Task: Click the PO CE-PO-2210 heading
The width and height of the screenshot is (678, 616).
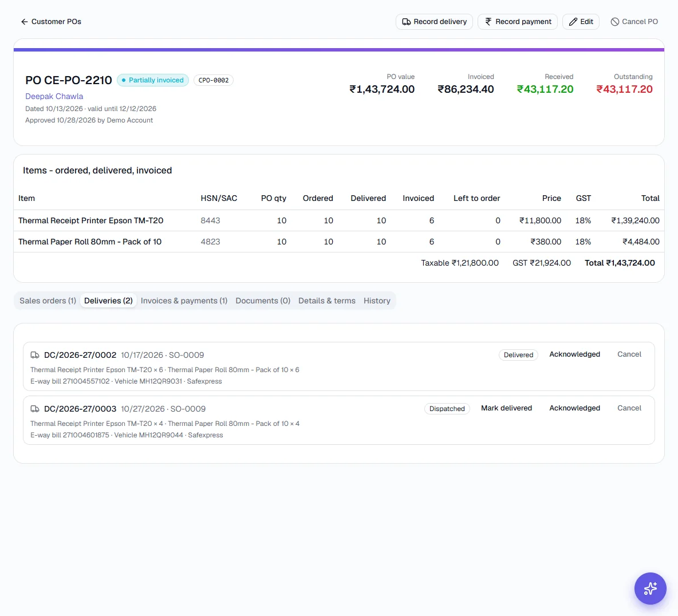Action: pos(68,80)
